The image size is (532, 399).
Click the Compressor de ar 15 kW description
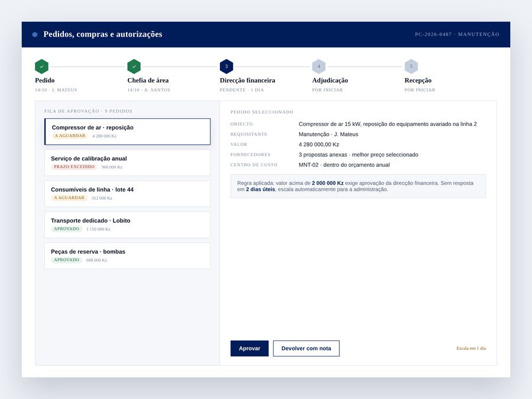tap(387, 124)
